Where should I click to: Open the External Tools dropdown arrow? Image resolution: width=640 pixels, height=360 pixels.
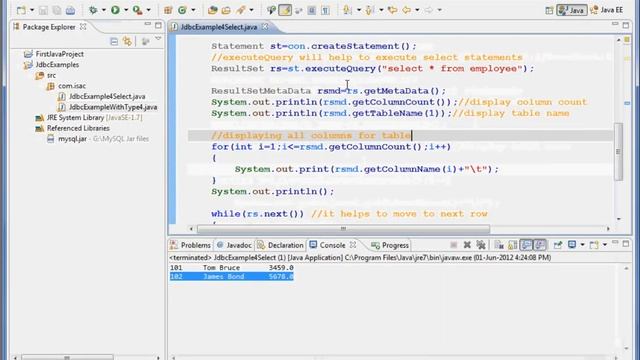tap(148, 10)
